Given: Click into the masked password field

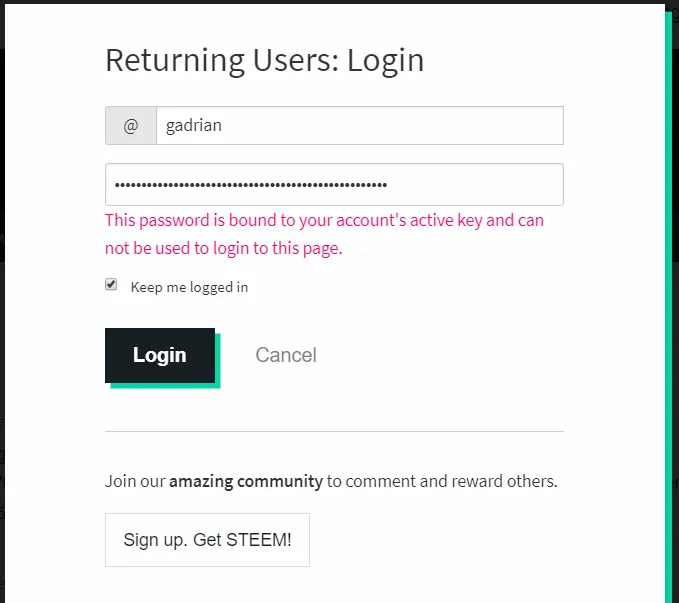Looking at the screenshot, I should 334,185.
